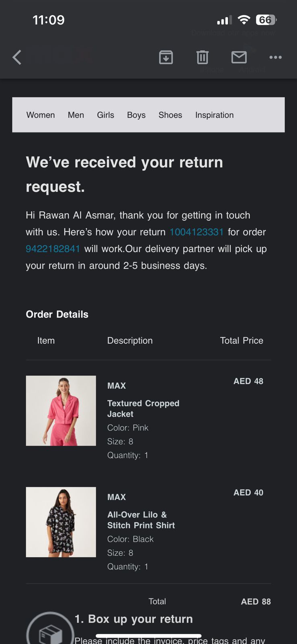Tap the Textured Cropped Jacket product name

pyautogui.click(x=143, y=409)
